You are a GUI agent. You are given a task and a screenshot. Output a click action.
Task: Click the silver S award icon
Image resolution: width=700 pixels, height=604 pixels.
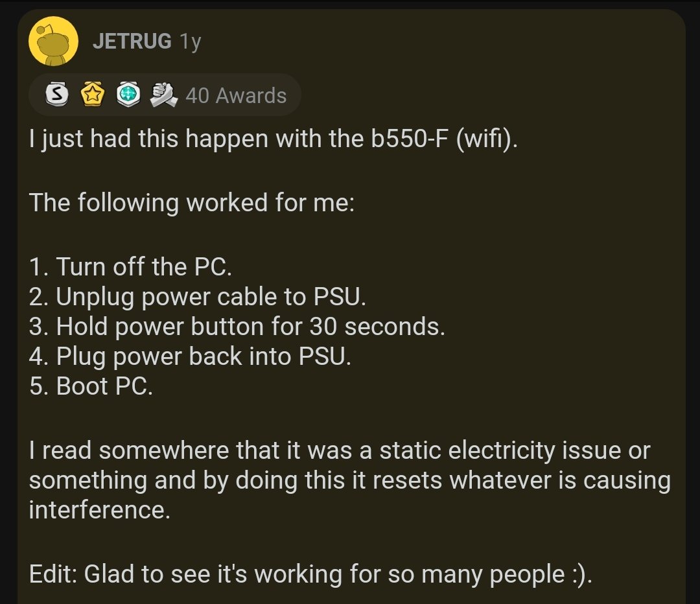pos(56,94)
